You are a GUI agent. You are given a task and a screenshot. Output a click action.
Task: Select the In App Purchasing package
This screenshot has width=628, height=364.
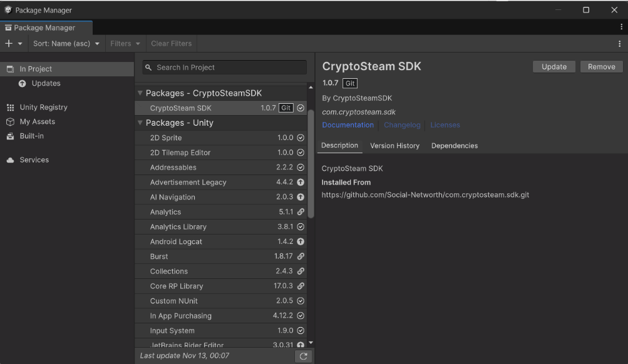coord(221,315)
